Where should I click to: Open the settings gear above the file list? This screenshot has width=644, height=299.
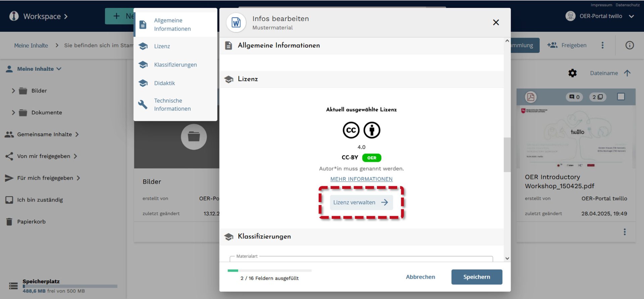pyautogui.click(x=572, y=73)
